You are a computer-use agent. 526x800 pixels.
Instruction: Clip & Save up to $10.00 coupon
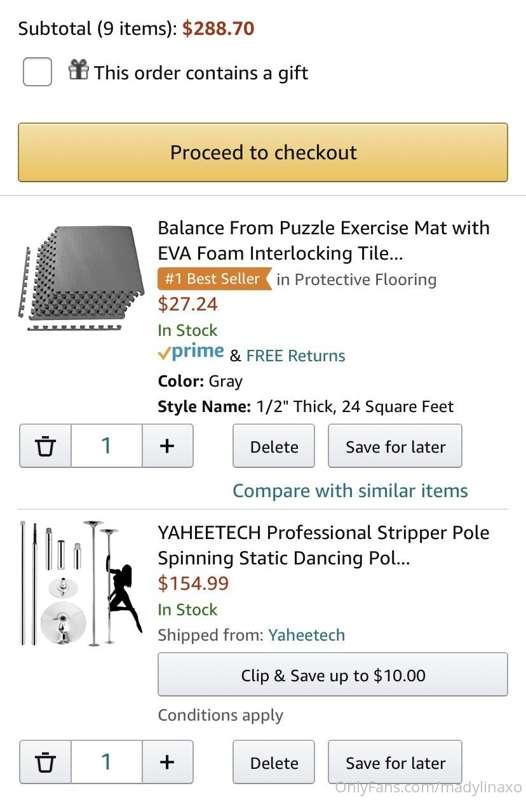coord(333,674)
